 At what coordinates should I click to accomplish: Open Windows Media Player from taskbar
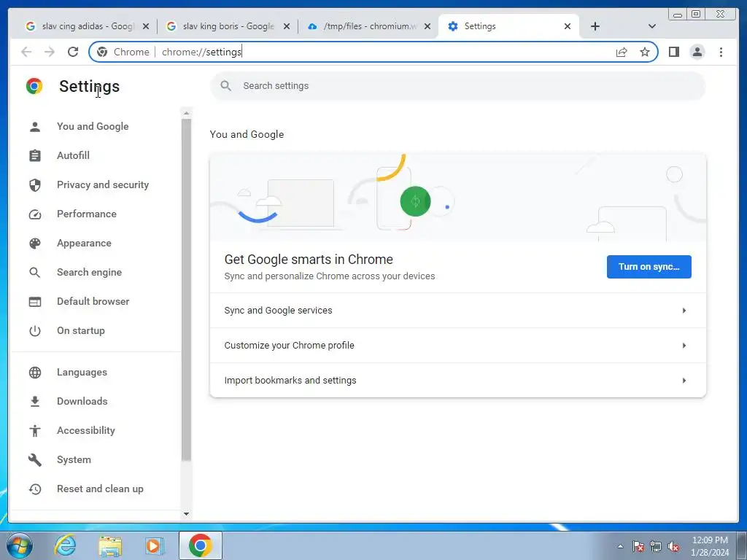click(155, 545)
